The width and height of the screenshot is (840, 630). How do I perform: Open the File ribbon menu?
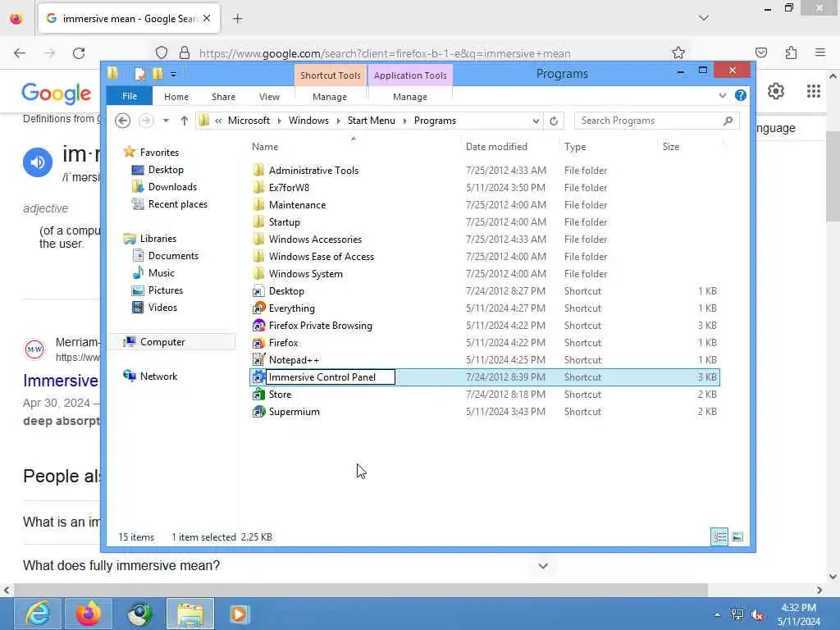[x=130, y=96]
